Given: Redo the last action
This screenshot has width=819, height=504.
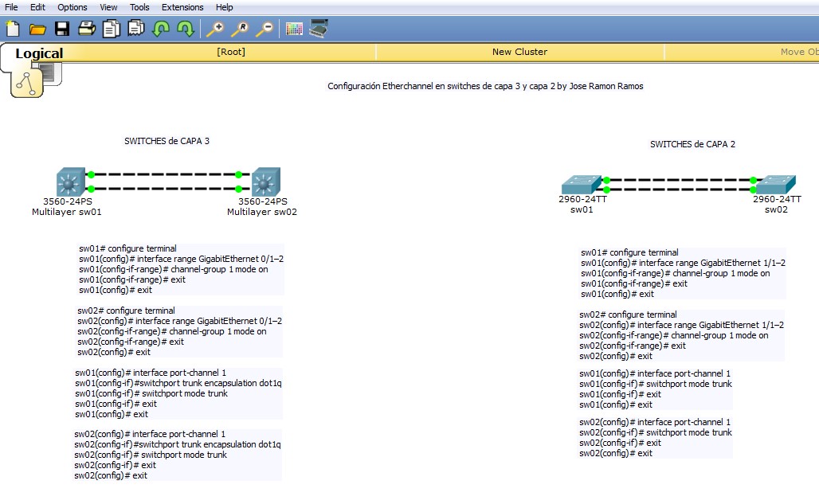Looking at the screenshot, I should click(x=183, y=27).
